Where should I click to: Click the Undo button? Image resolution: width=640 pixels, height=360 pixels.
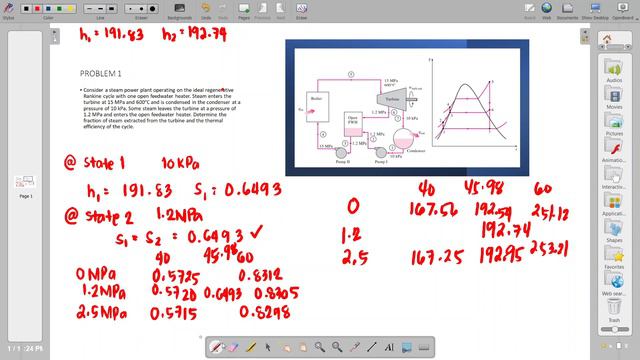tap(206, 11)
